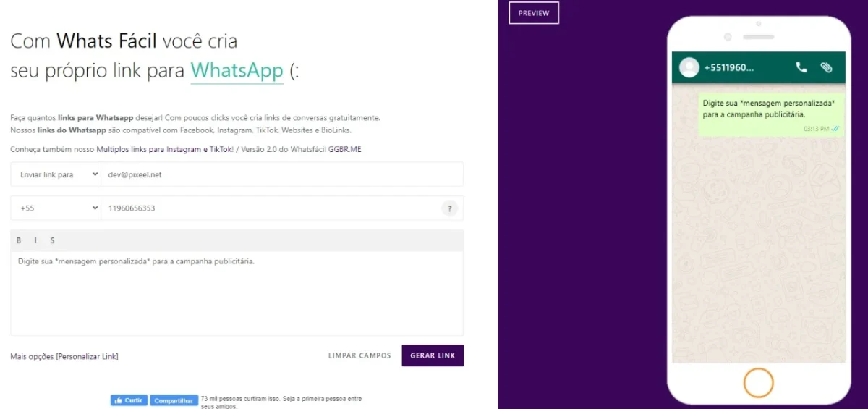Tap the phone's orange home button
The height and width of the screenshot is (409, 868).
click(759, 382)
